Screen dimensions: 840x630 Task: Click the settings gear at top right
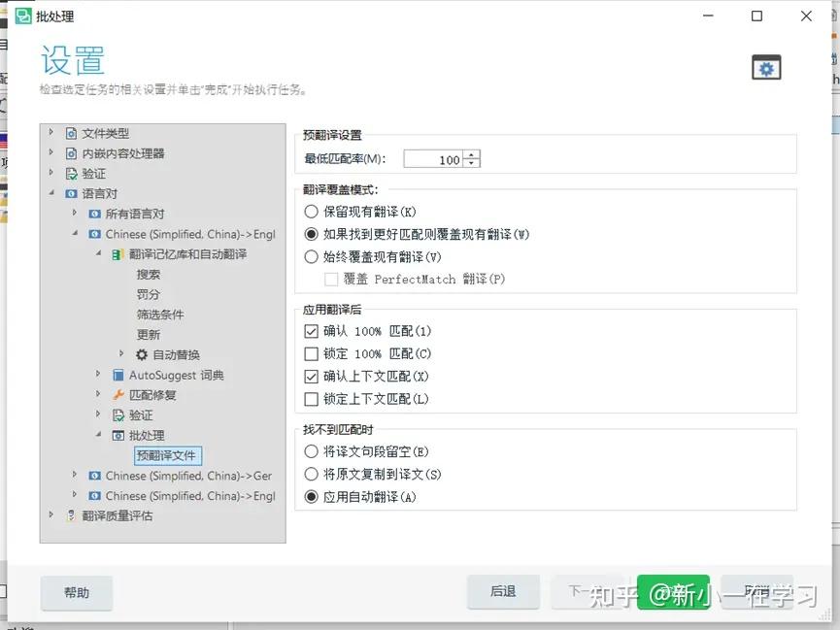point(766,67)
